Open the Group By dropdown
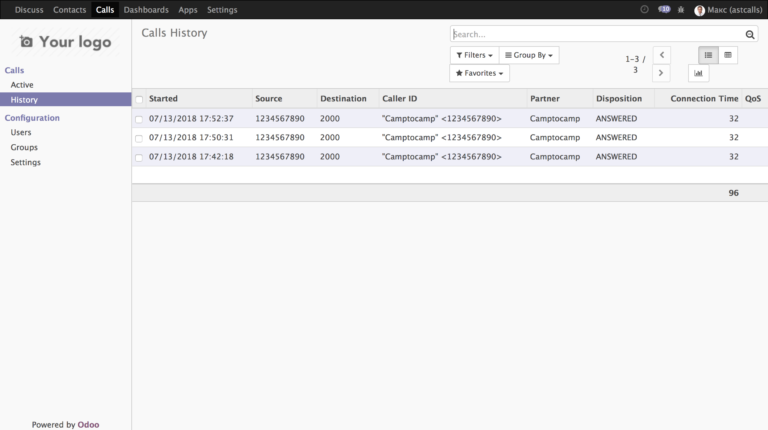Screen dimensions: 768x430 (x=529, y=55)
